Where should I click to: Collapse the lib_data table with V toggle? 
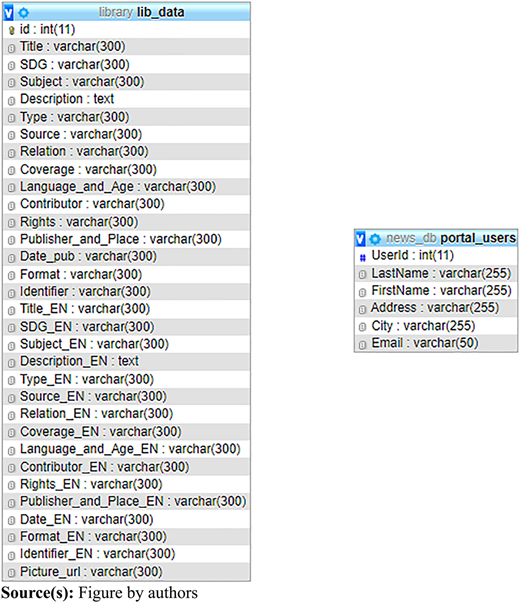8,13
